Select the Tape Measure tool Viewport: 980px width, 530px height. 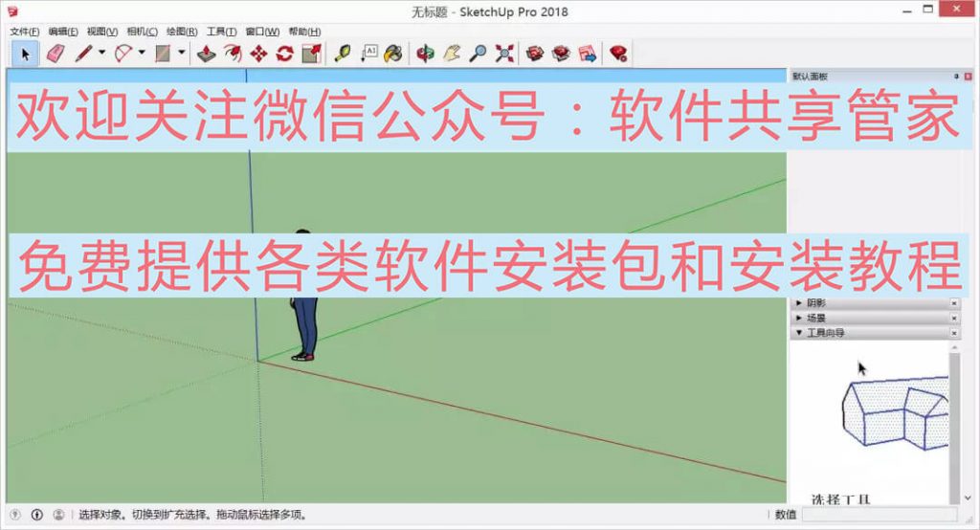click(x=342, y=54)
